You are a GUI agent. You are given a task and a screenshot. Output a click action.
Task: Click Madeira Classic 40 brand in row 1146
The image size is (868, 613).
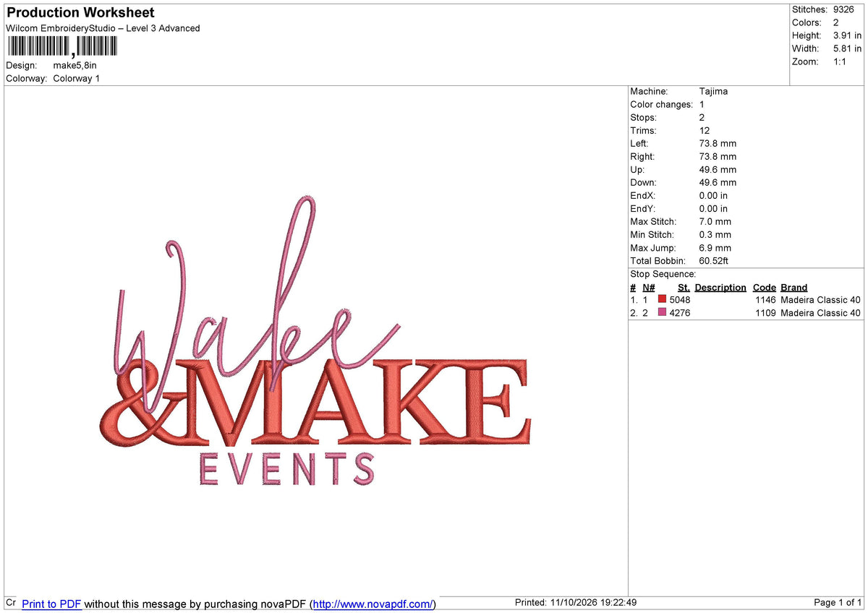tap(821, 300)
